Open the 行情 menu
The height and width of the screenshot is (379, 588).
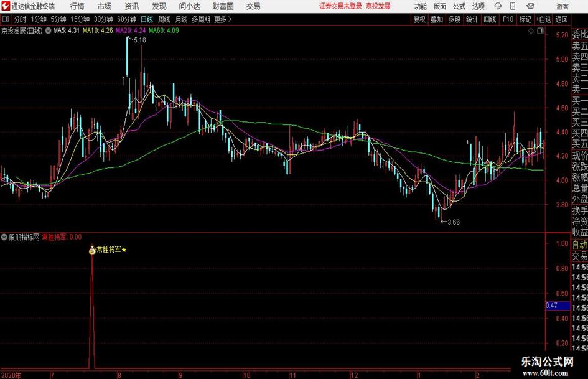click(x=77, y=6)
